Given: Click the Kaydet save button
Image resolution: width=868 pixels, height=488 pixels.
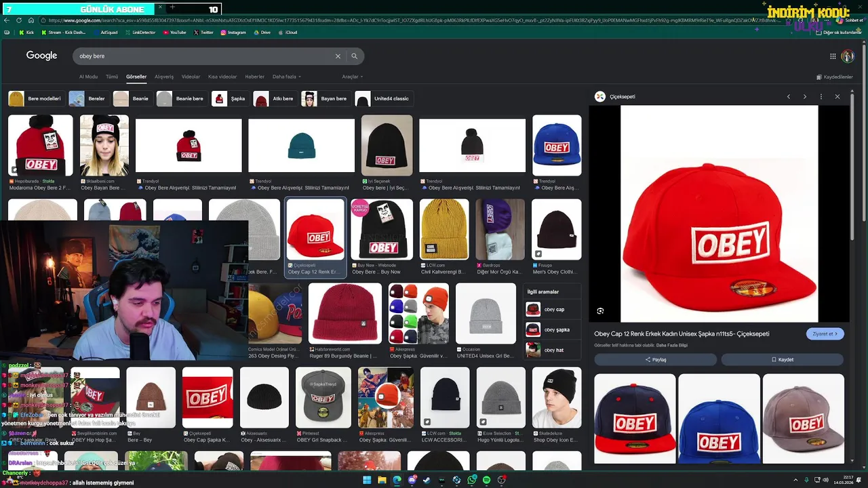Looking at the screenshot, I should (783, 360).
